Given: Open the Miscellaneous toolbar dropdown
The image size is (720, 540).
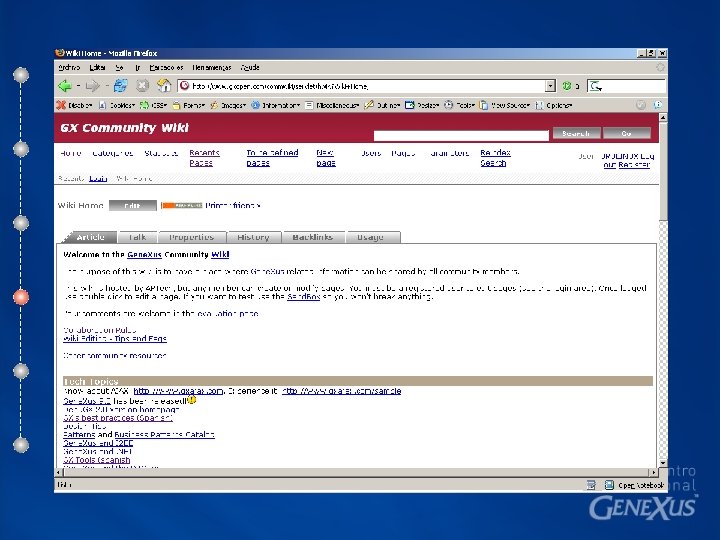Looking at the screenshot, I should pos(332,105).
